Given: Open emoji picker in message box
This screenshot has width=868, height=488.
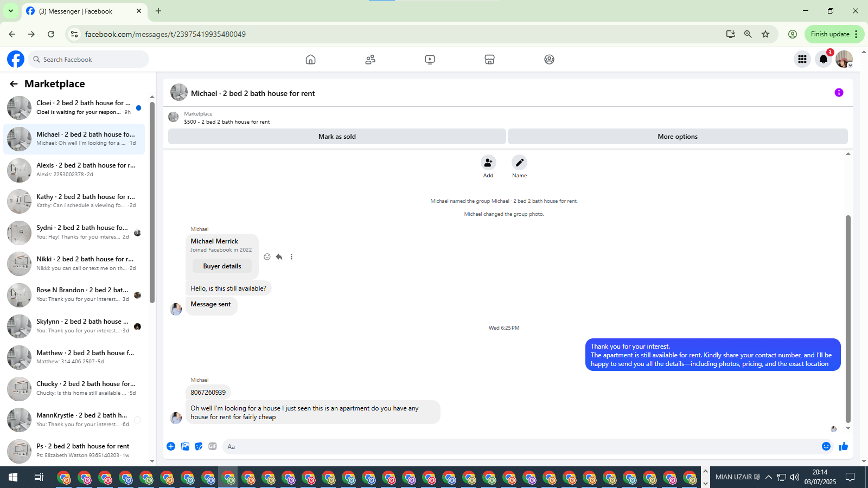Looking at the screenshot, I should 826,446.
